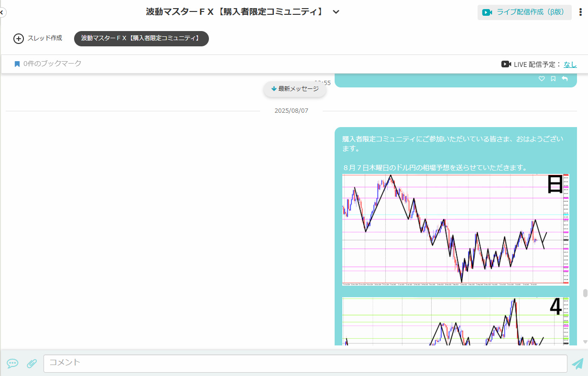Bookmark the previous message
588x376 pixels.
pos(553,79)
